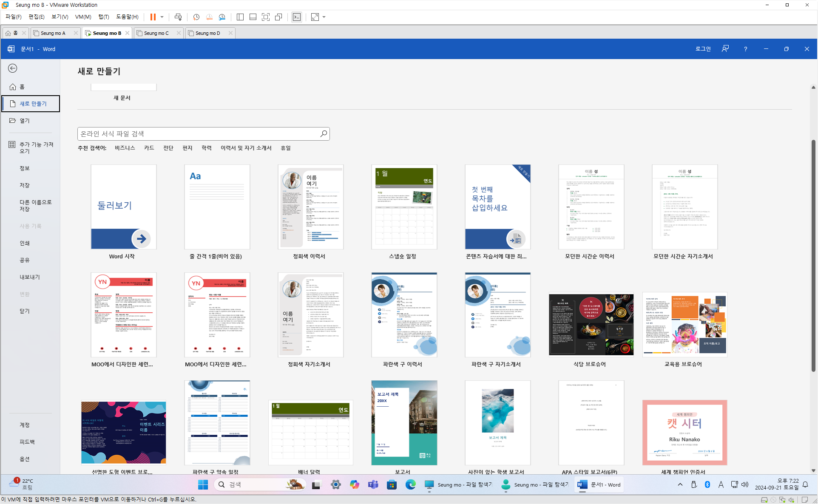This screenshot has width=818, height=504.
Task: Click 로그인 in the Word title bar
Action: (703, 49)
